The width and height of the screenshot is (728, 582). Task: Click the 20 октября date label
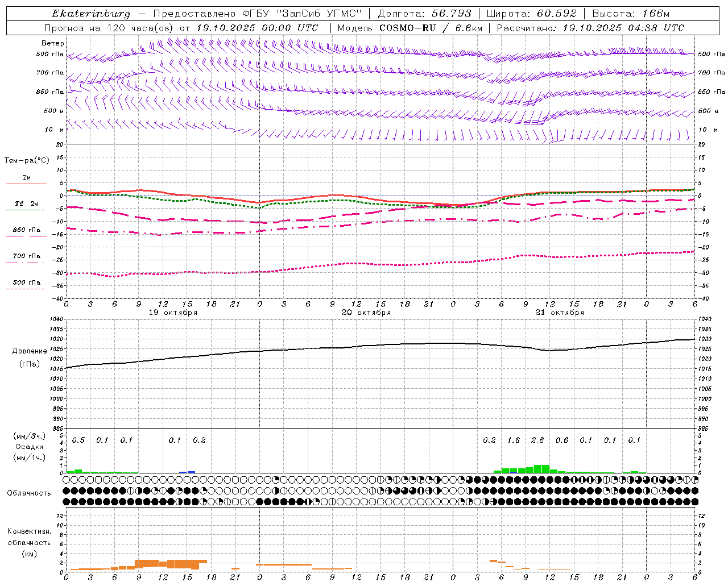click(x=366, y=313)
